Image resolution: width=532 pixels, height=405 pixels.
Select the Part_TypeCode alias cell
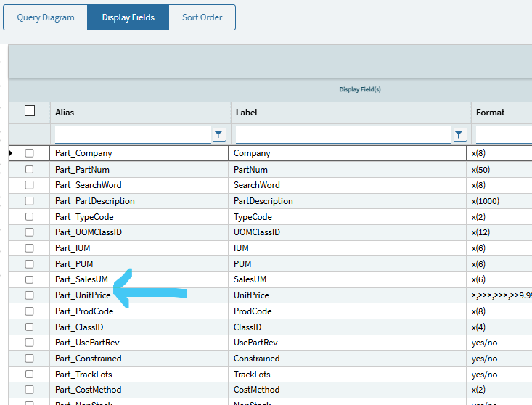tap(139, 216)
